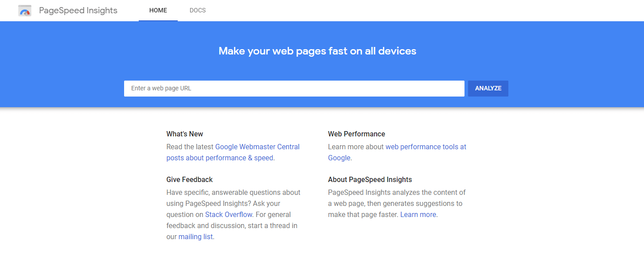Open the HOME tab

(158, 10)
